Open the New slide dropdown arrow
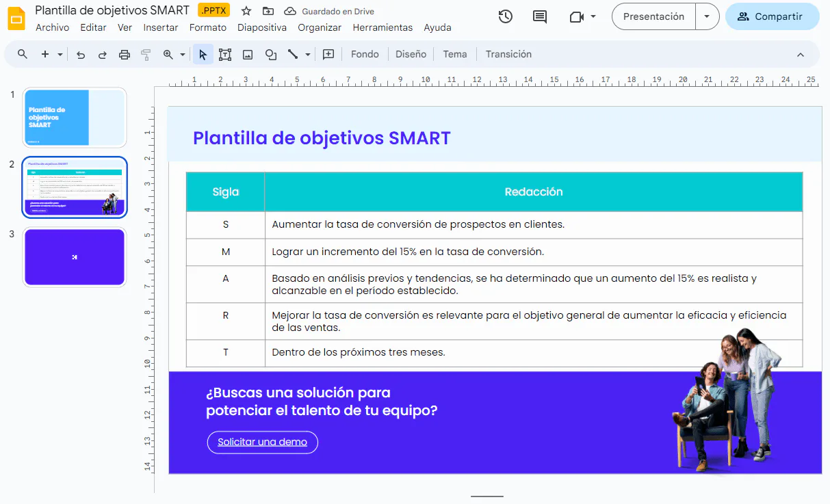The height and width of the screenshot is (504, 830). pyautogui.click(x=60, y=54)
